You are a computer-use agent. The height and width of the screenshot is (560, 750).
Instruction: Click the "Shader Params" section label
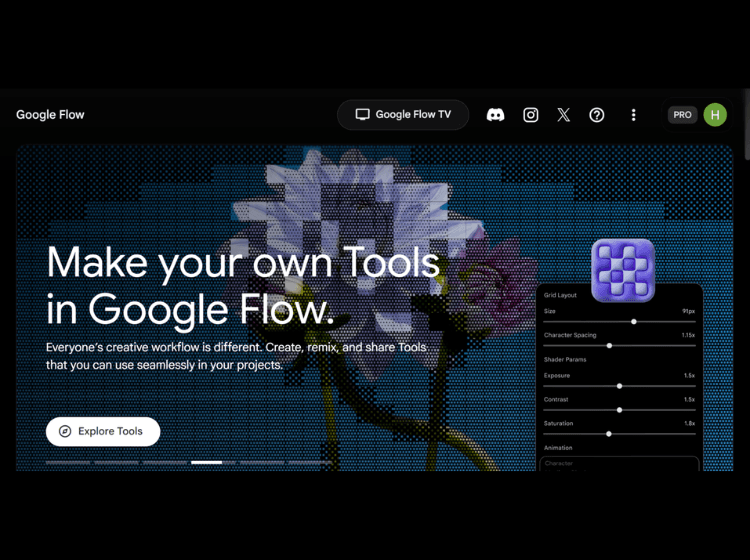pyautogui.click(x=565, y=359)
